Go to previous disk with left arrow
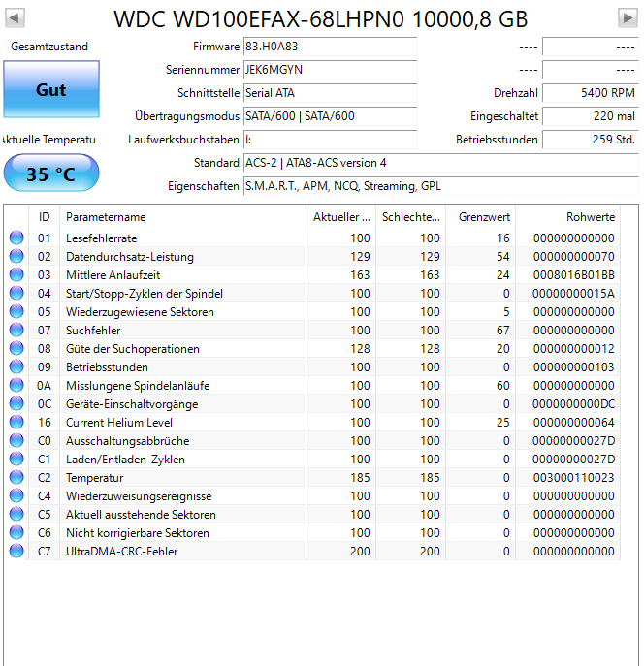The height and width of the screenshot is (666, 644). coord(15,17)
